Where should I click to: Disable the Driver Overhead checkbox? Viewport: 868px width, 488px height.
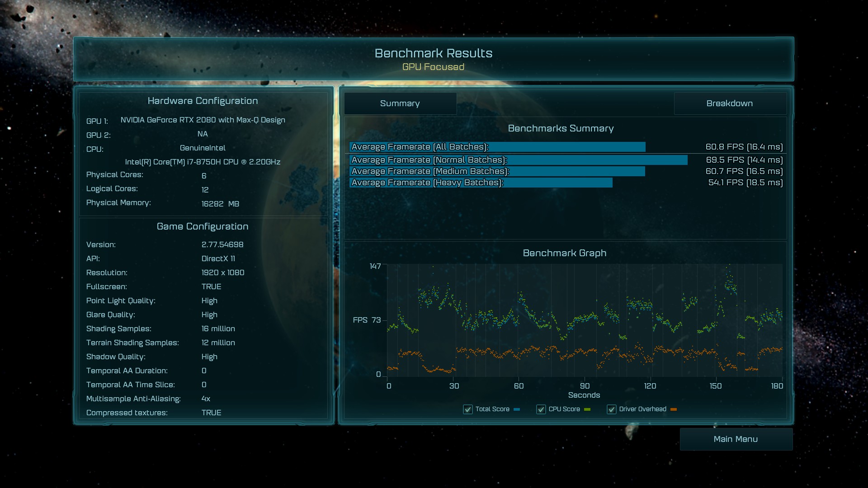[x=612, y=409]
